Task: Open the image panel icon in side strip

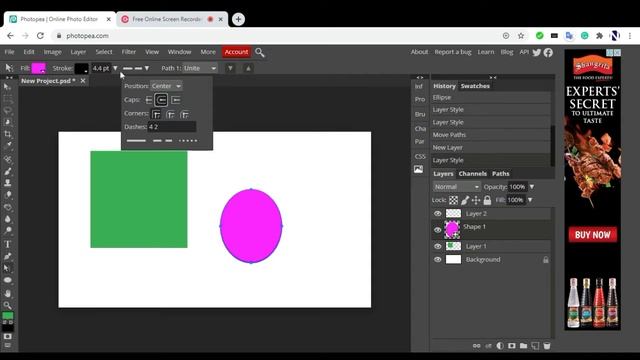Action: click(x=418, y=169)
